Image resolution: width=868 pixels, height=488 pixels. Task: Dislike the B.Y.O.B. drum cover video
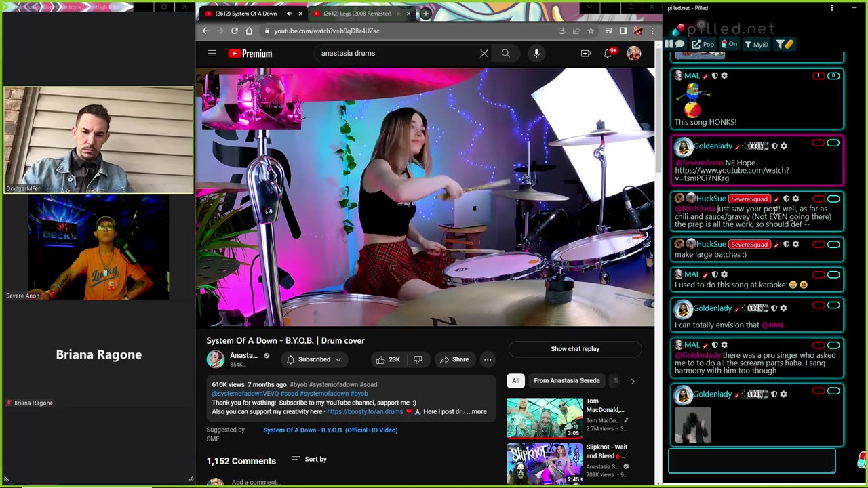418,359
